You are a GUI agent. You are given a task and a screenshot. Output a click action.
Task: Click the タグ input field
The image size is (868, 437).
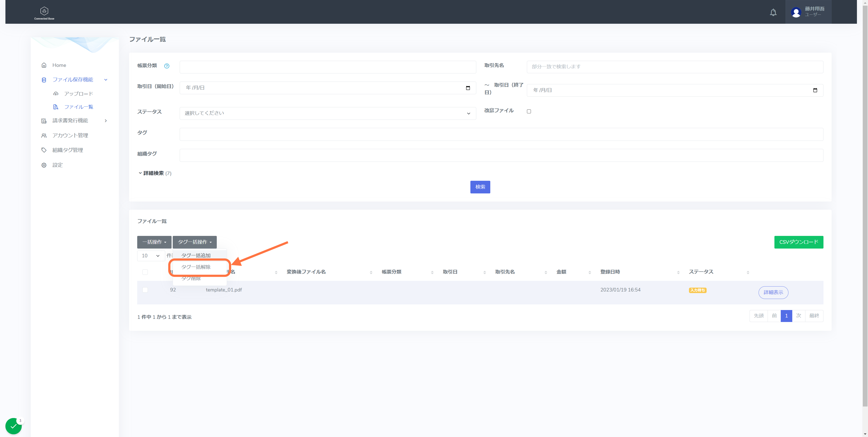(501, 134)
